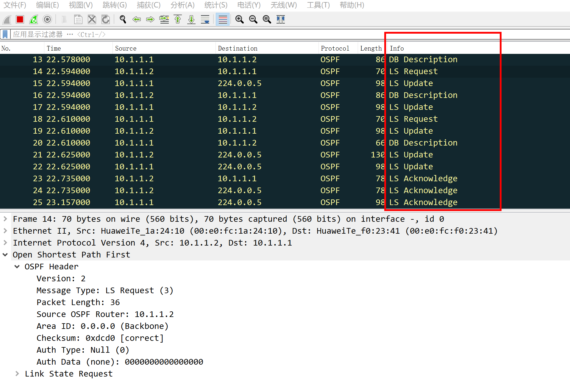Click the display filter bookmark icon

(x=5, y=35)
